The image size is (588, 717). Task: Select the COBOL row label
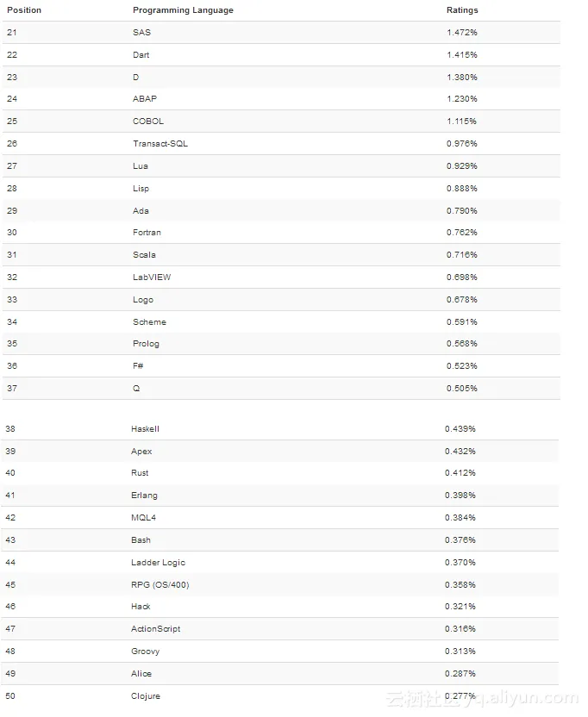tap(148, 122)
